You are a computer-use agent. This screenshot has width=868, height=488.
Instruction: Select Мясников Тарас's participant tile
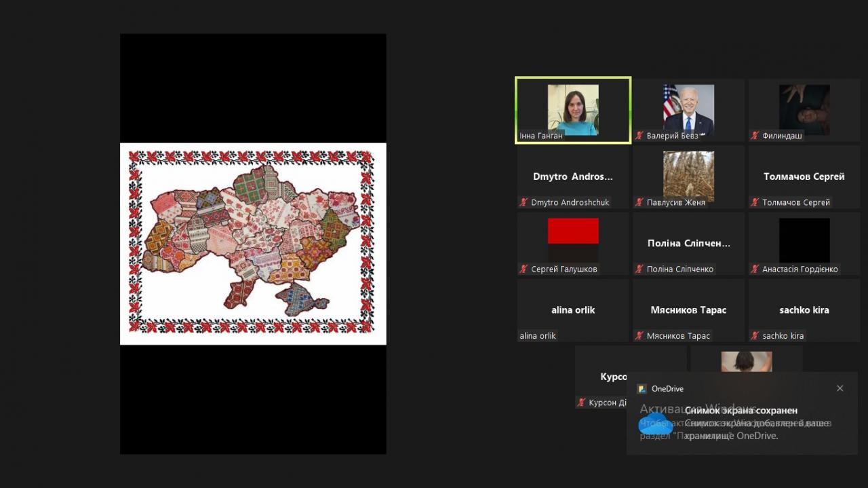pos(688,309)
